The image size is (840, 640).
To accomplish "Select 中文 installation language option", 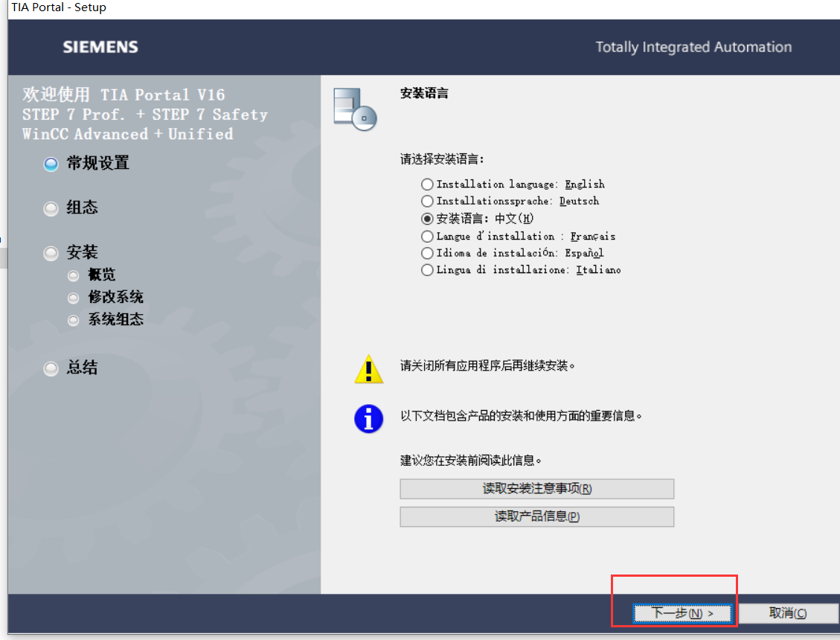I will [x=427, y=218].
